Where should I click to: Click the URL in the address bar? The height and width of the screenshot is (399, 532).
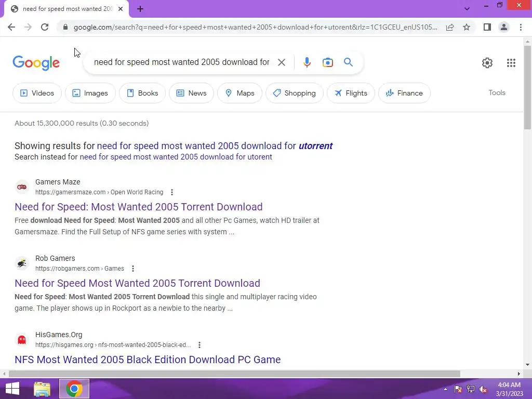[255, 27]
